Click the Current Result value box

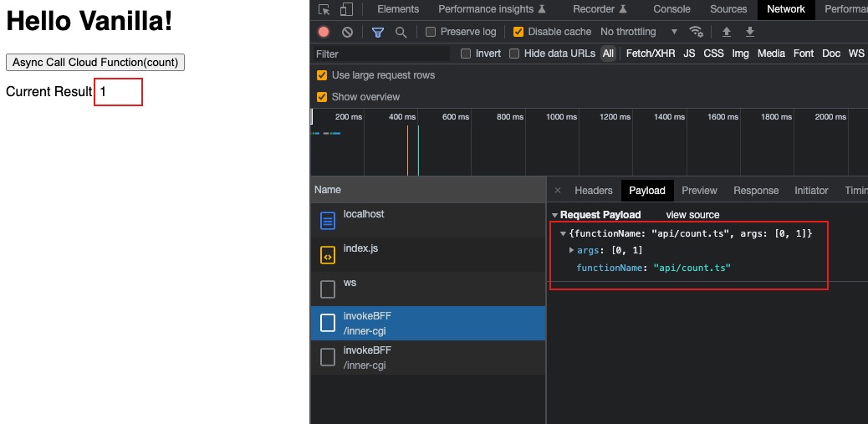click(x=119, y=92)
